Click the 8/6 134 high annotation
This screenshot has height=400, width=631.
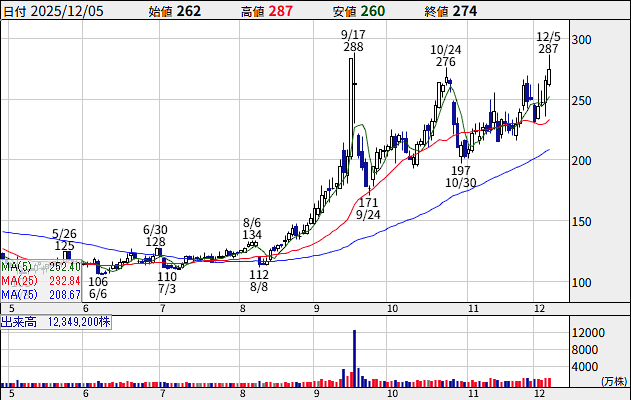click(x=252, y=228)
